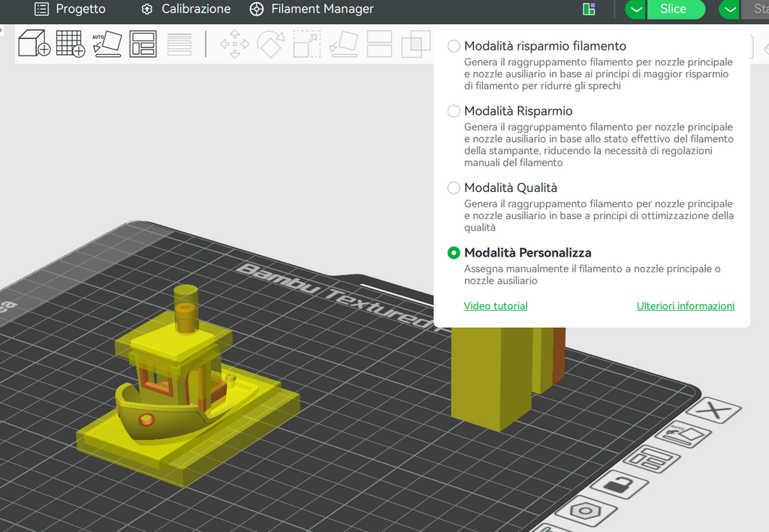The image size is (769, 532).
Task: Click the Split to objects lines icon
Action: (179, 44)
